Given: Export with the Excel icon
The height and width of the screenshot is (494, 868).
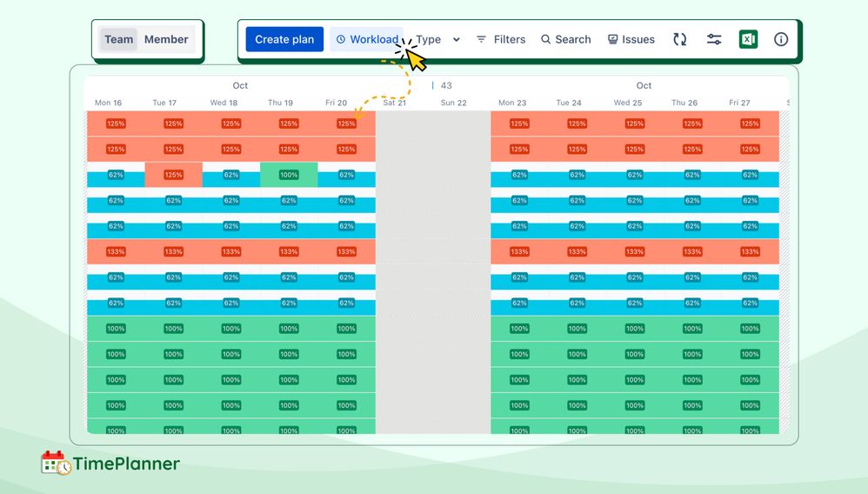Looking at the screenshot, I should pyautogui.click(x=748, y=39).
